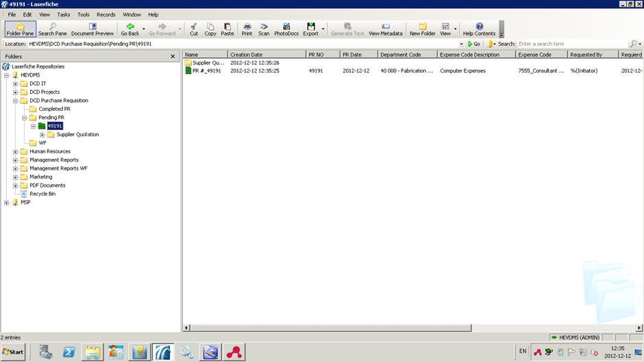The width and height of the screenshot is (644, 362).
Task: Click the red Laserfiche Workflow taskbar icon
Action: [234, 352]
